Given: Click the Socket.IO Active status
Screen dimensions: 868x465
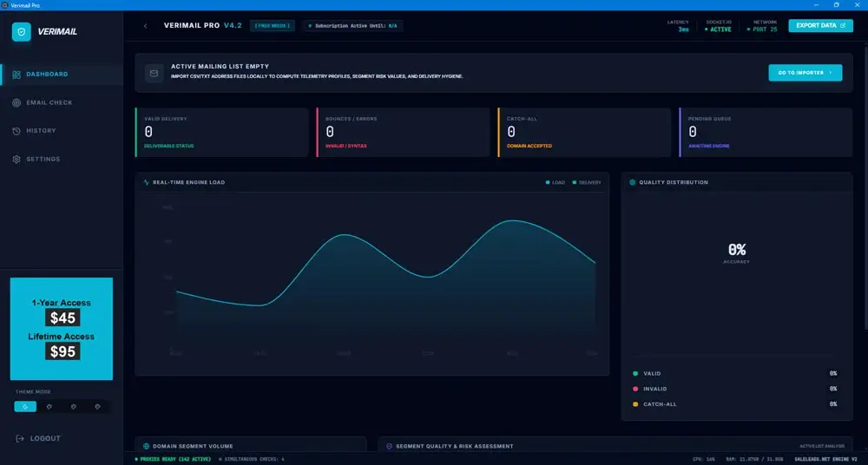Looking at the screenshot, I should pos(718,26).
